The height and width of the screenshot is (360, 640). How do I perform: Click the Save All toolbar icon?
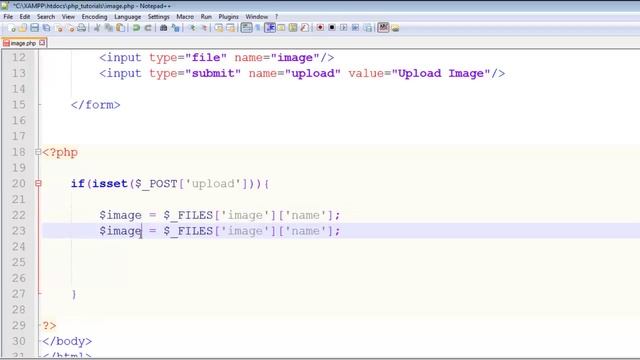(46, 28)
